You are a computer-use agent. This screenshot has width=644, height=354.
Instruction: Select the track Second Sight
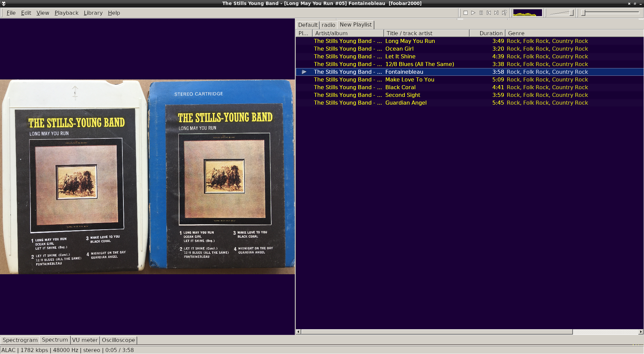click(x=470, y=95)
